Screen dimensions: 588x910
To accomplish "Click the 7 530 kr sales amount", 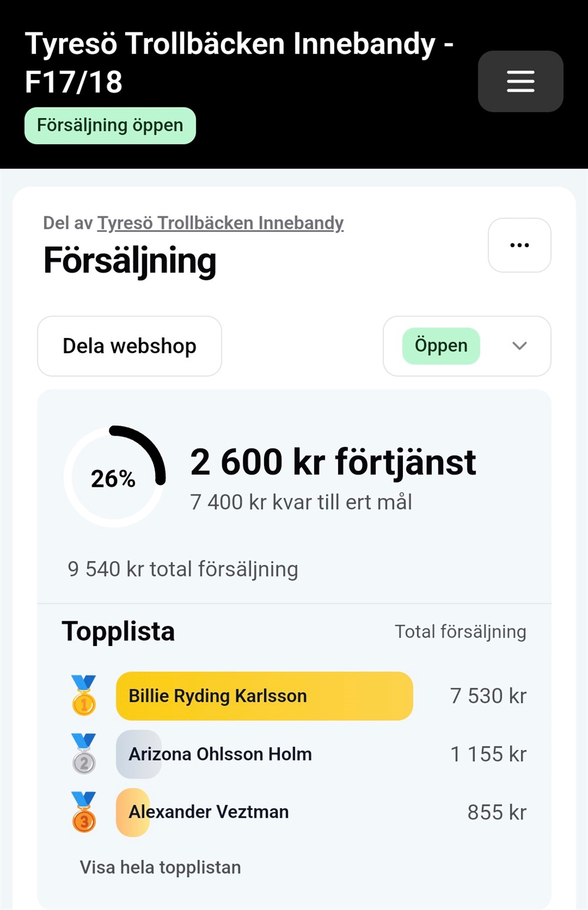I will [488, 696].
